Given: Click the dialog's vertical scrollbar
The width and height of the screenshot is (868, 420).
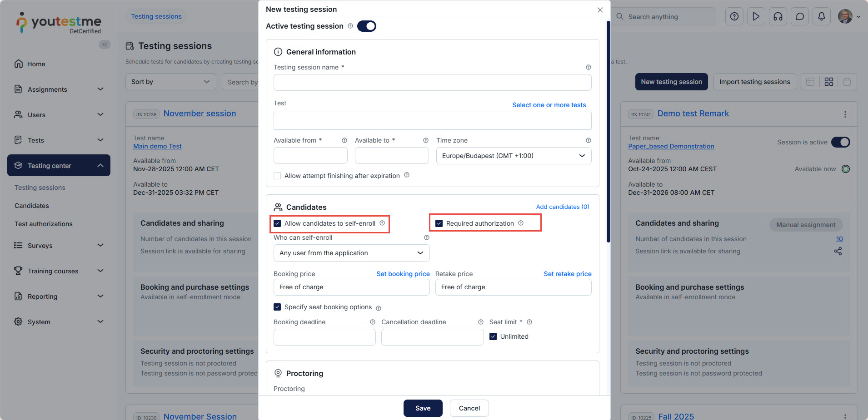Looking at the screenshot, I should [x=608, y=132].
